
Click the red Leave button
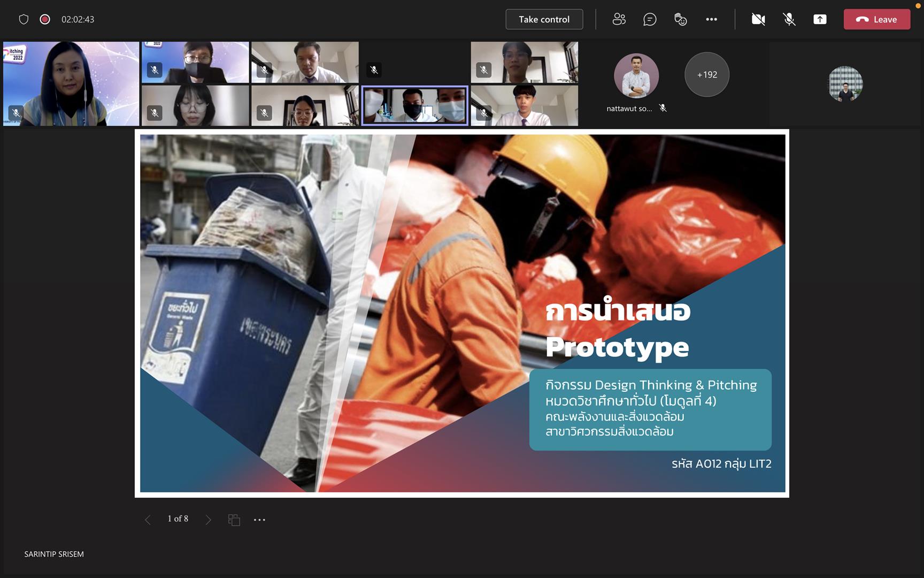tap(877, 19)
